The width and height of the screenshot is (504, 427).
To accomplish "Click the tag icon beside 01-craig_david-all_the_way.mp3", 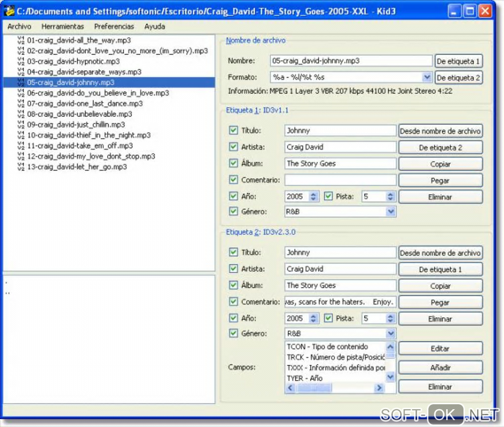I will [21, 40].
